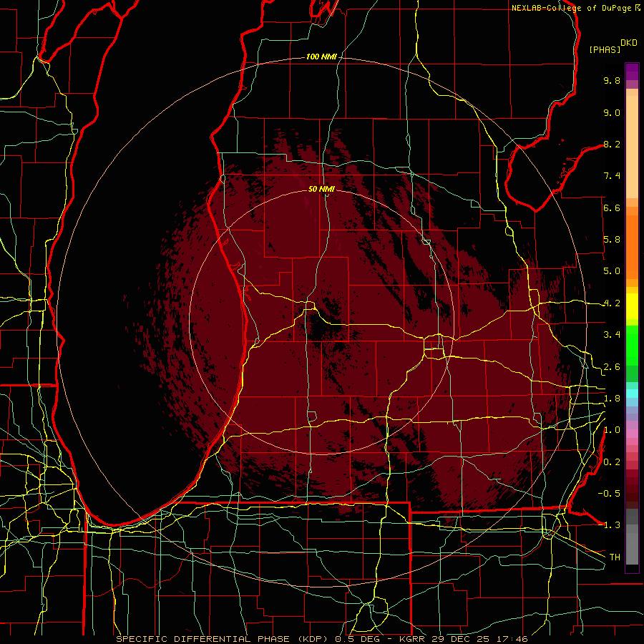Click the Specific Differential Phase caption line
The width and height of the screenshot is (644, 644).
321,639
